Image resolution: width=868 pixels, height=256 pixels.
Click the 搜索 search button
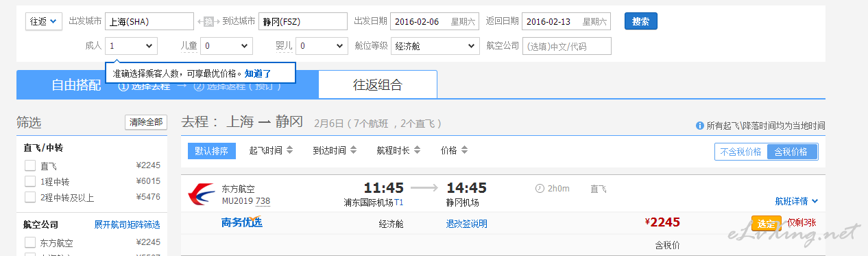click(641, 21)
